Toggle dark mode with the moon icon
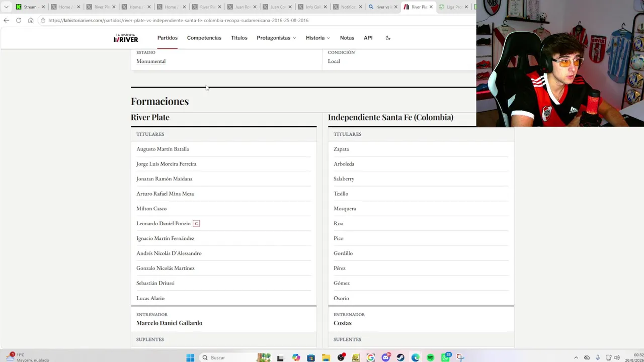Viewport: 644px width, 362px height. point(388,38)
